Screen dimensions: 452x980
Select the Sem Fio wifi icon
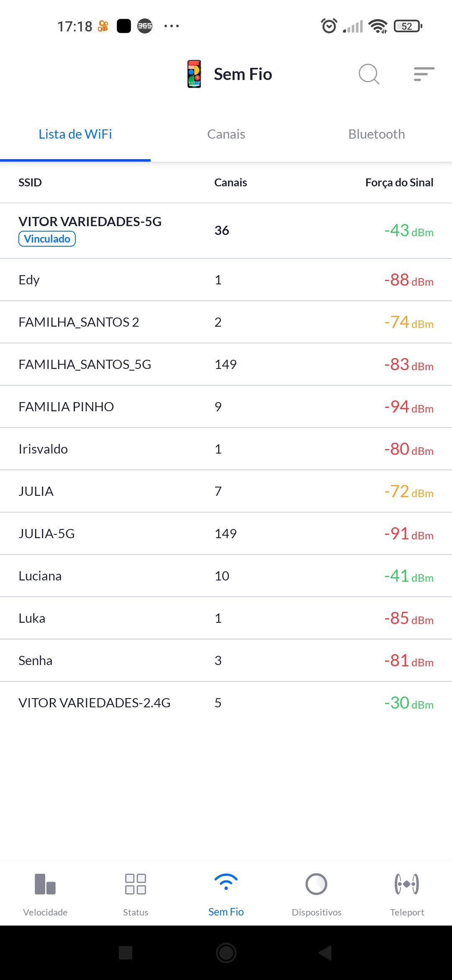point(226,883)
